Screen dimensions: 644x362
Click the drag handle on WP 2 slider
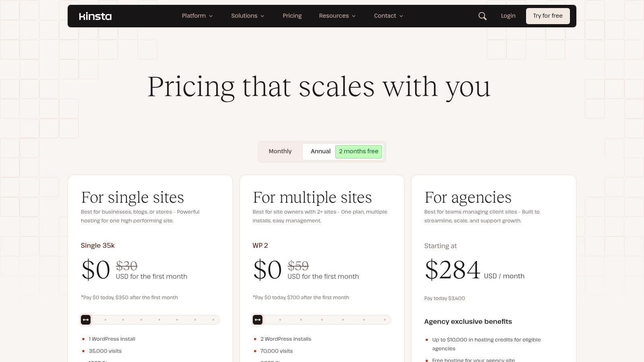pyautogui.click(x=258, y=319)
